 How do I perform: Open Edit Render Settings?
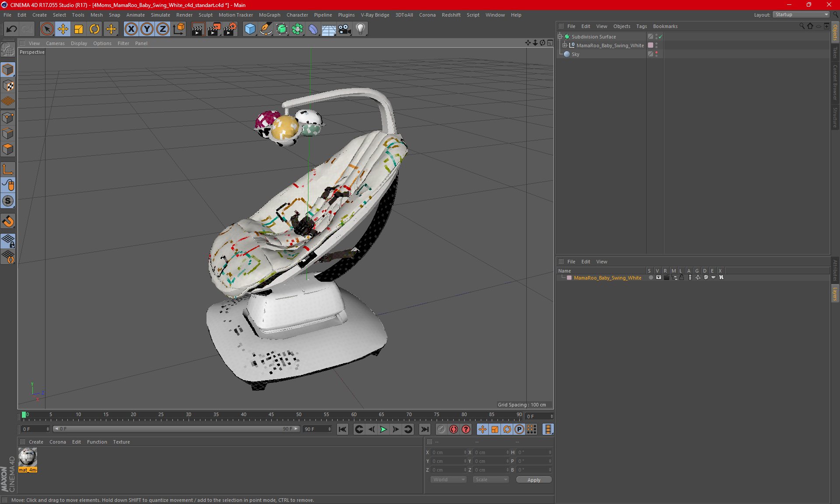pyautogui.click(x=230, y=29)
